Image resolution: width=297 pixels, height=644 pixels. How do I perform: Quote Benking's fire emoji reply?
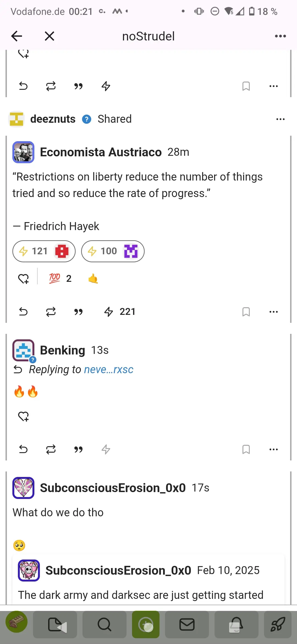(78, 449)
